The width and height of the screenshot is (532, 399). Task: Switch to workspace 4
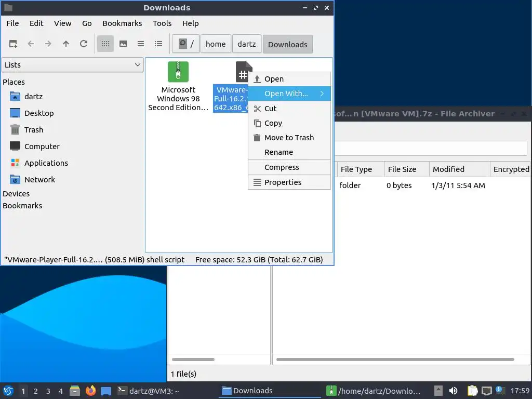61,391
